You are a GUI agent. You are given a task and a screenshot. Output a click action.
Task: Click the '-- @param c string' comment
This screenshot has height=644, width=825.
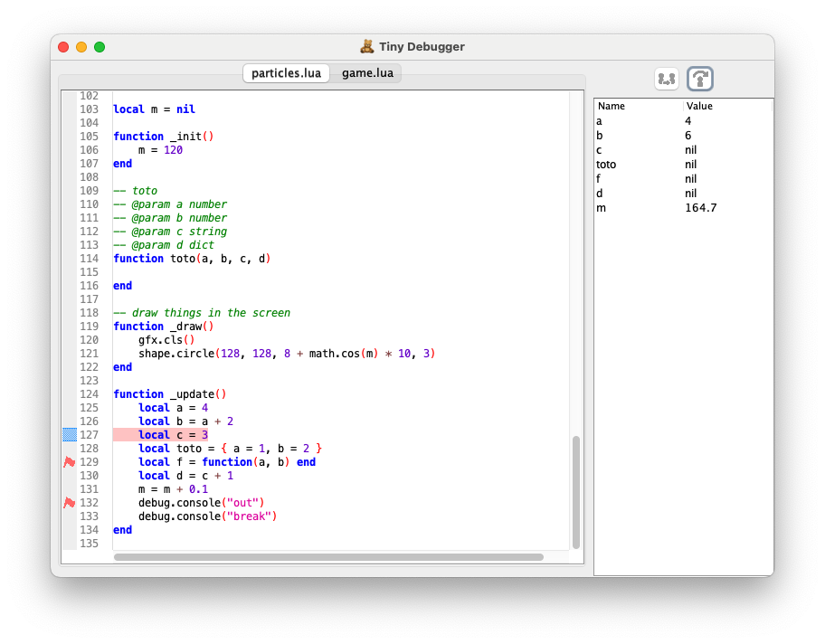[170, 232]
